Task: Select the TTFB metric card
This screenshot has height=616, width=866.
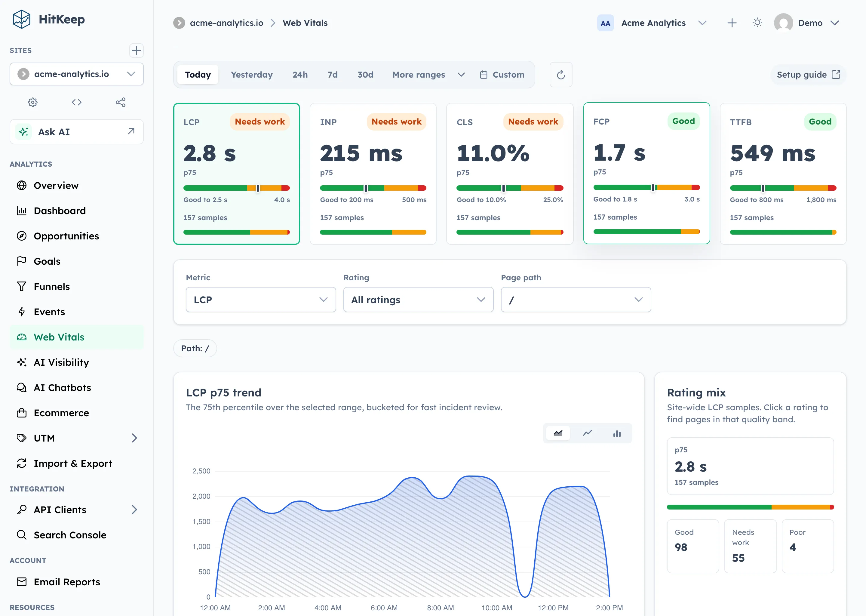Action: pyautogui.click(x=783, y=174)
